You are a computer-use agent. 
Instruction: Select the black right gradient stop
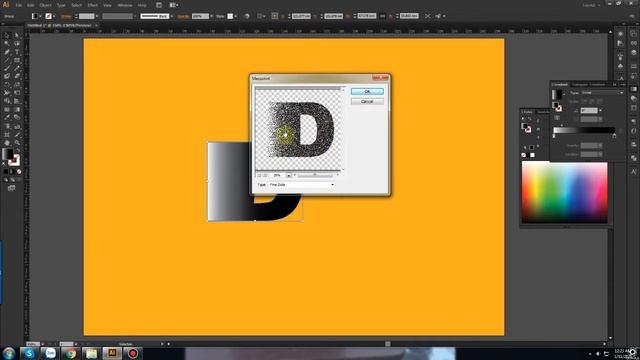[614, 136]
